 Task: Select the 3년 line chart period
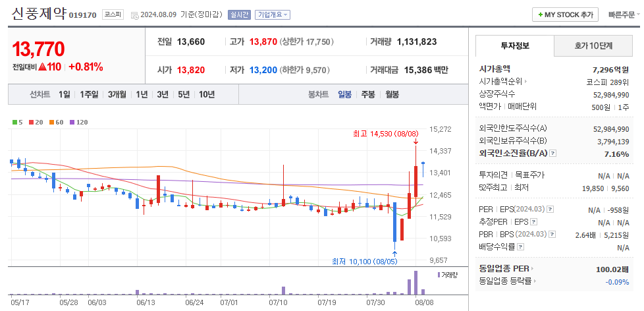[163, 94]
